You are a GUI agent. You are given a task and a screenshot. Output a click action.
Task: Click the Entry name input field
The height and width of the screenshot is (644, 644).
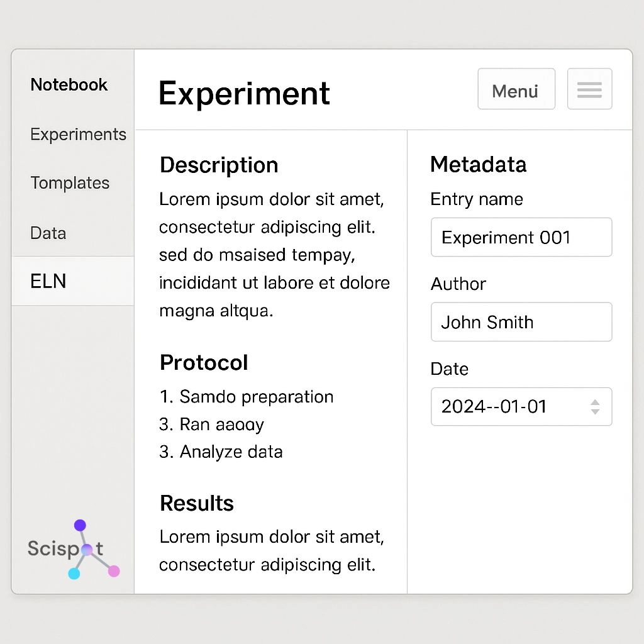point(521,237)
